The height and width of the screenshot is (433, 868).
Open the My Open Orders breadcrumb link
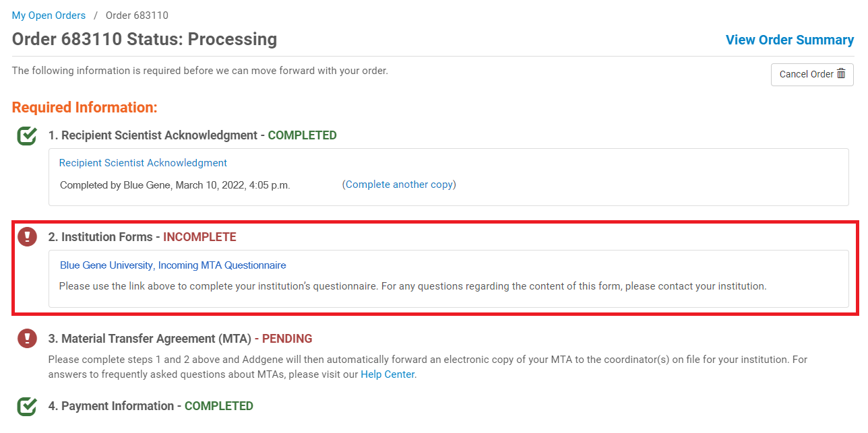pos(49,15)
